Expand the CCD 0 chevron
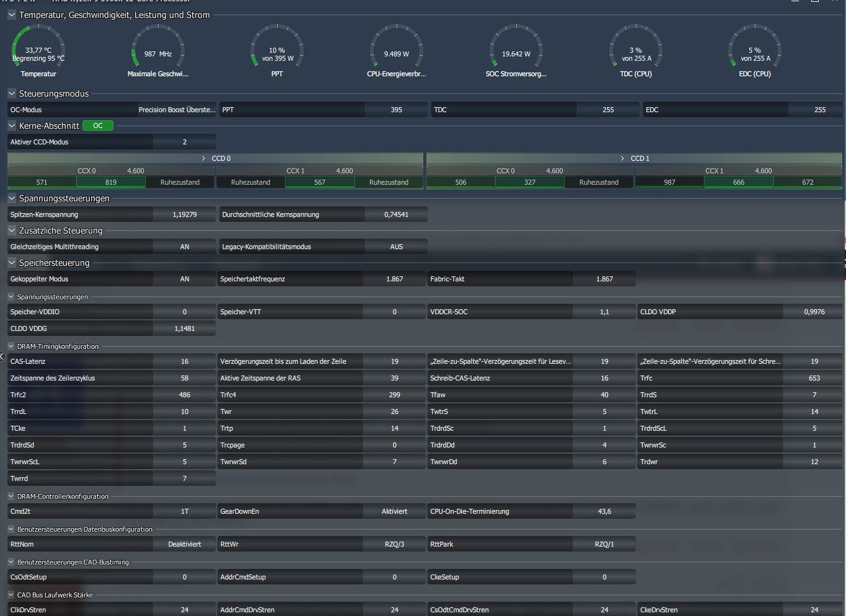Image resolution: width=846 pixels, height=616 pixels. click(203, 159)
